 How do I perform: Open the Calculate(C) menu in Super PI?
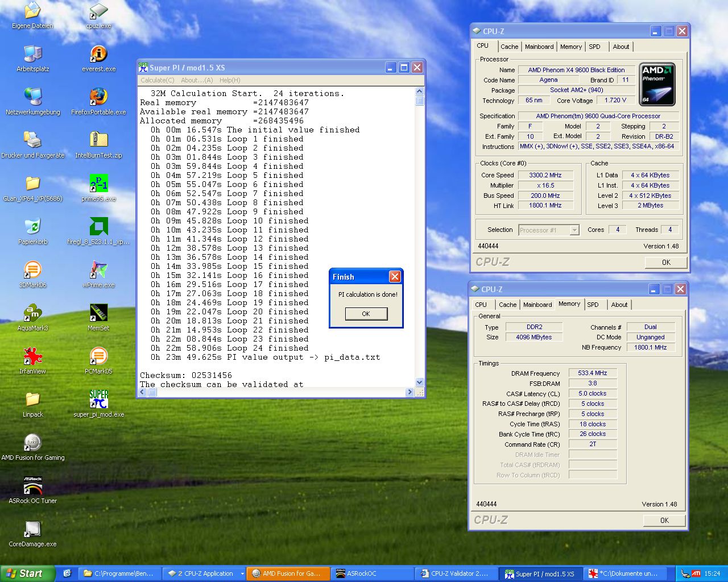pyautogui.click(x=158, y=80)
